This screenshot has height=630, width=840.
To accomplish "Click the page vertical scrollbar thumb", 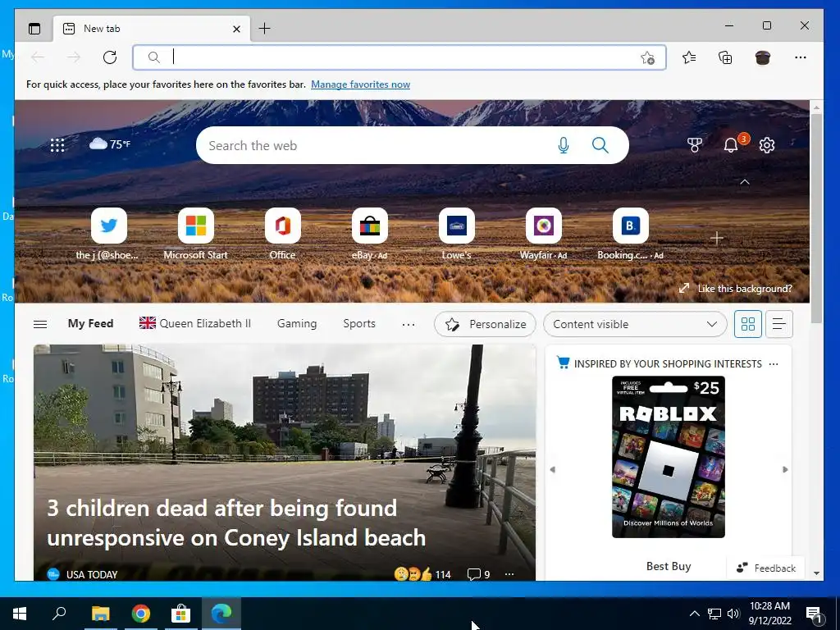I will tap(816, 217).
